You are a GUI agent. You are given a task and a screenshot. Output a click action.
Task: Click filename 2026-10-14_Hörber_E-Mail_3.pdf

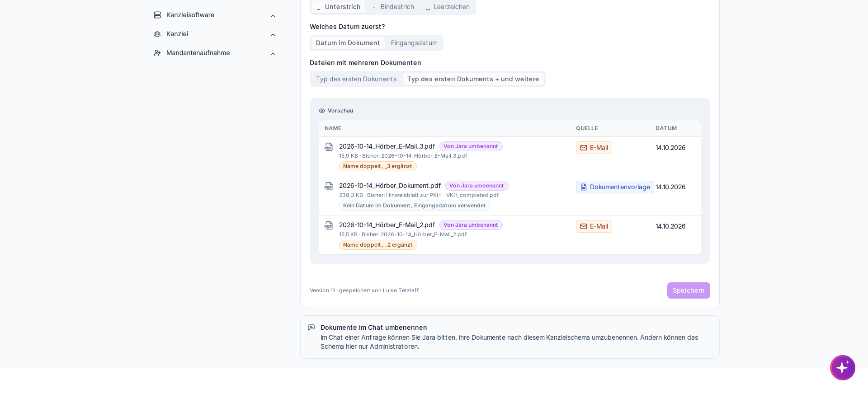click(387, 146)
